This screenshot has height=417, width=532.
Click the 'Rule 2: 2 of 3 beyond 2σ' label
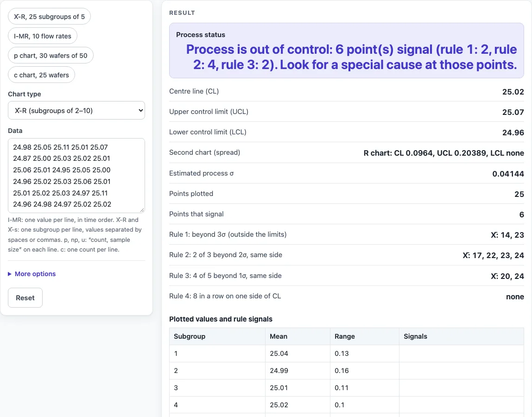click(226, 254)
